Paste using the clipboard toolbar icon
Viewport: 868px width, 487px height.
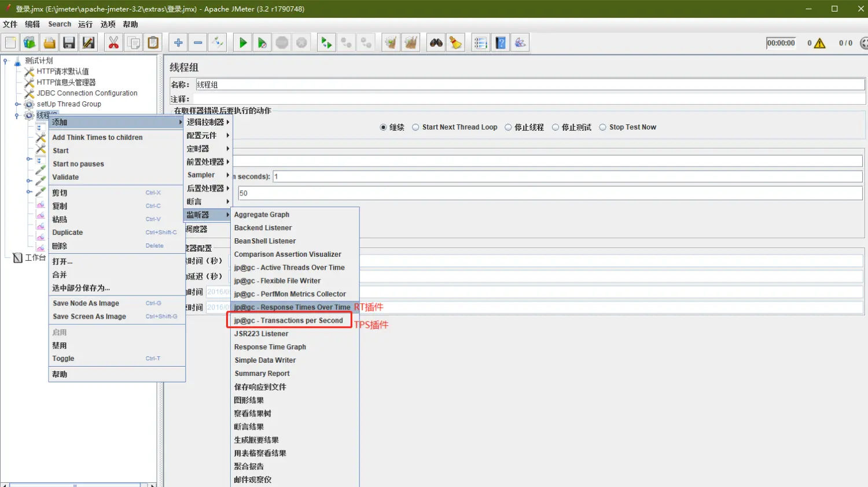point(152,42)
